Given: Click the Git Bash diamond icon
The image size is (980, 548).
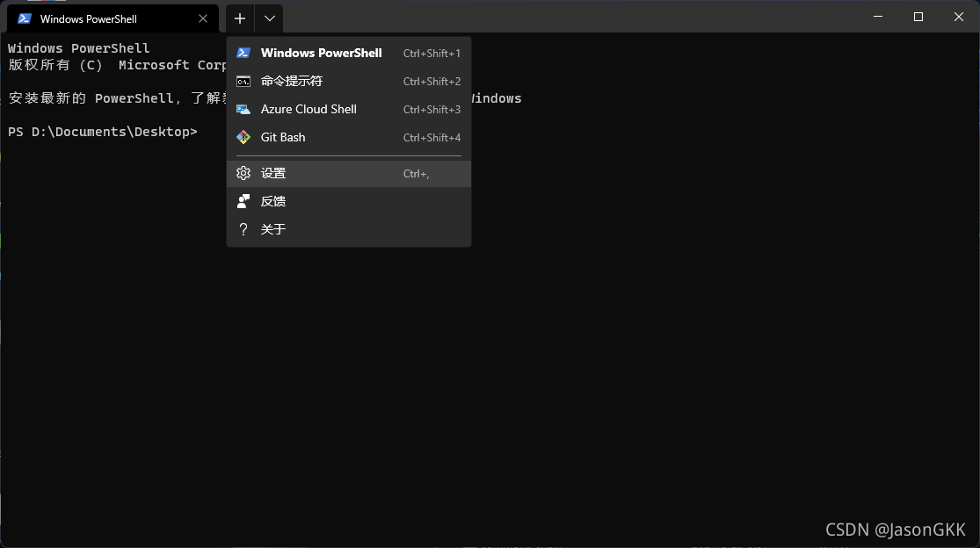Looking at the screenshot, I should click(x=243, y=137).
